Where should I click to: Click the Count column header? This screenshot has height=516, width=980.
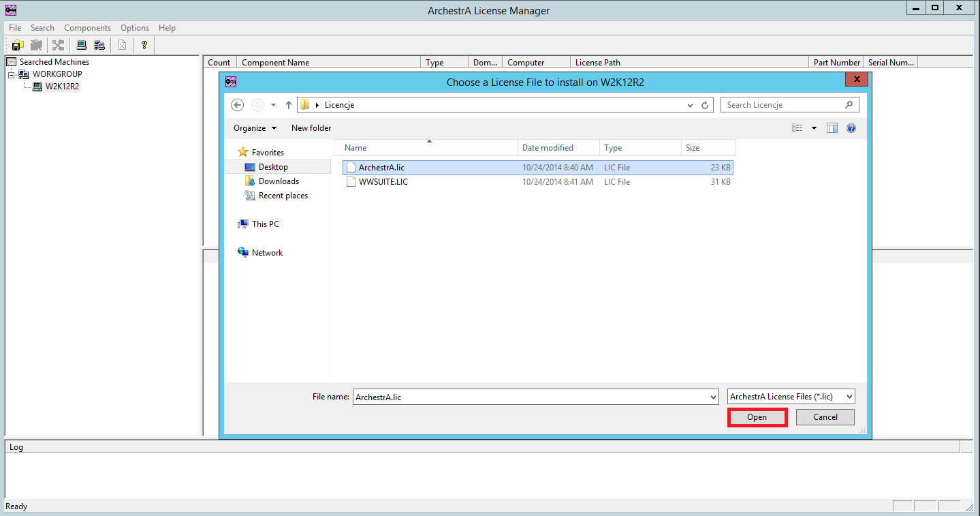[x=220, y=62]
